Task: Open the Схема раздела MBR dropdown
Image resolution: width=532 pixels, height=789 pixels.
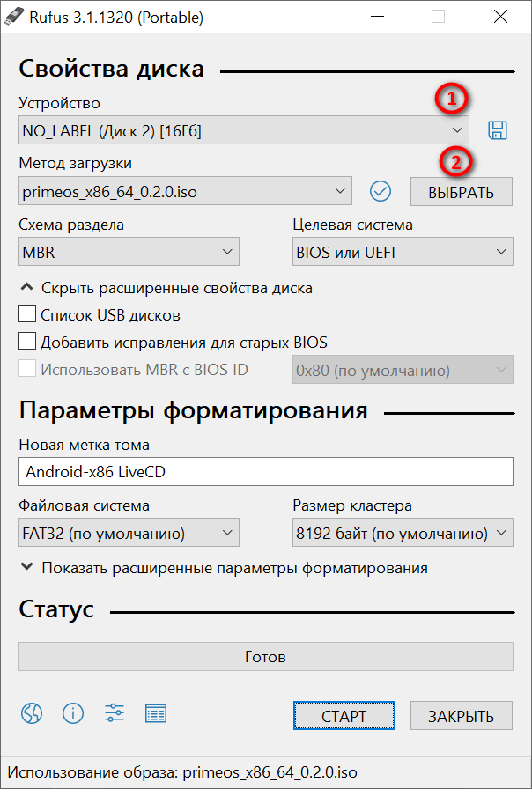Action: pyautogui.click(x=129, y=252)
